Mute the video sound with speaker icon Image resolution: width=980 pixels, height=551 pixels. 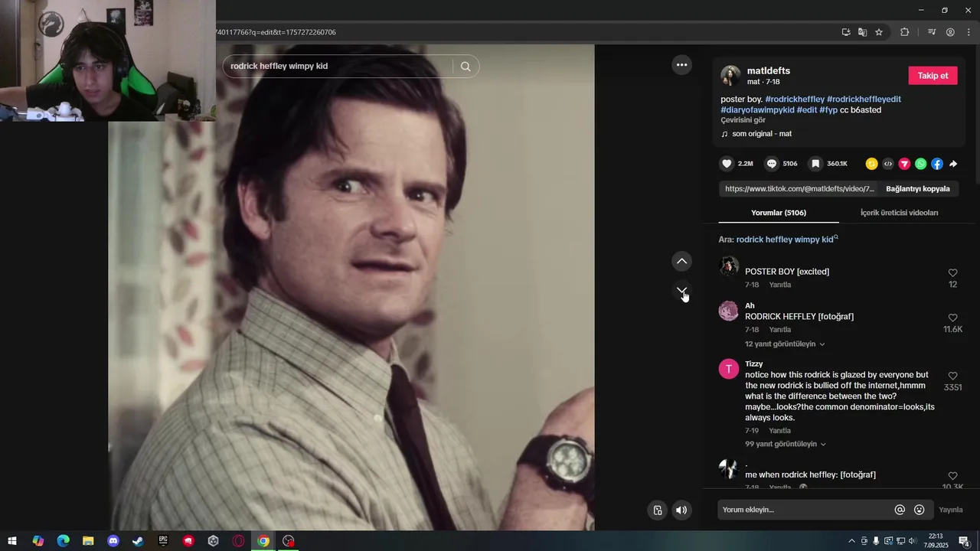point(681,510)
